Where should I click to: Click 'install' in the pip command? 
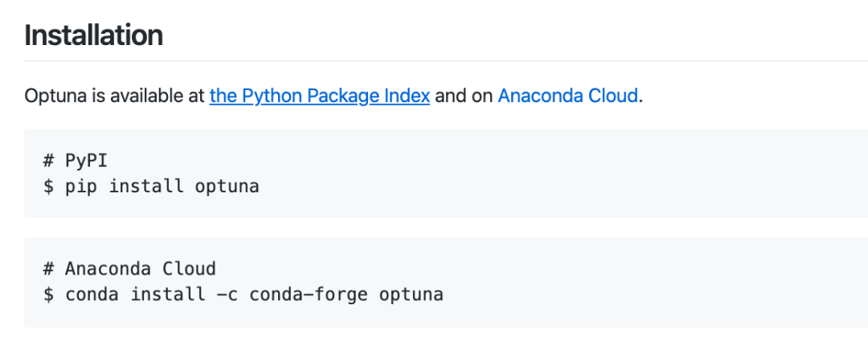click(x=146, y=187)
